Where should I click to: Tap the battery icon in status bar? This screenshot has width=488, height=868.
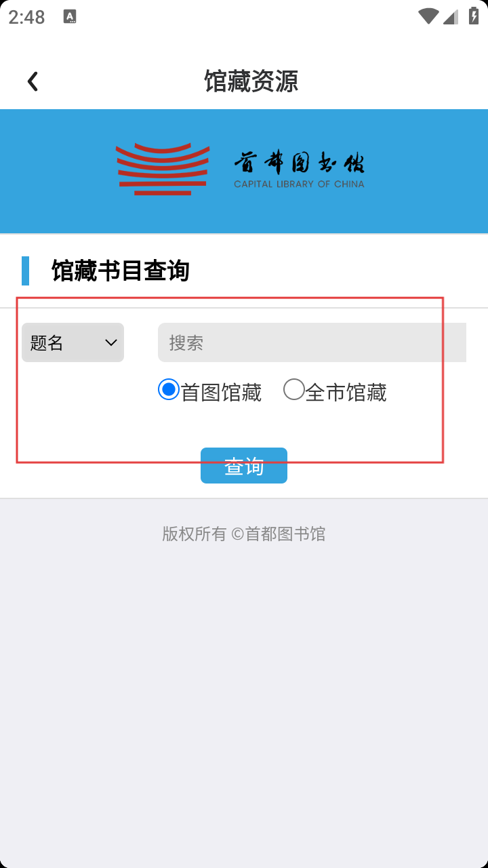474,16
